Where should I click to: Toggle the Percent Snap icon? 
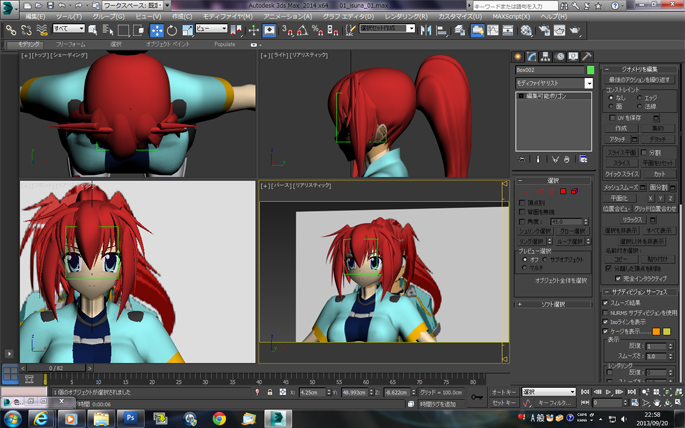(317, 30)
